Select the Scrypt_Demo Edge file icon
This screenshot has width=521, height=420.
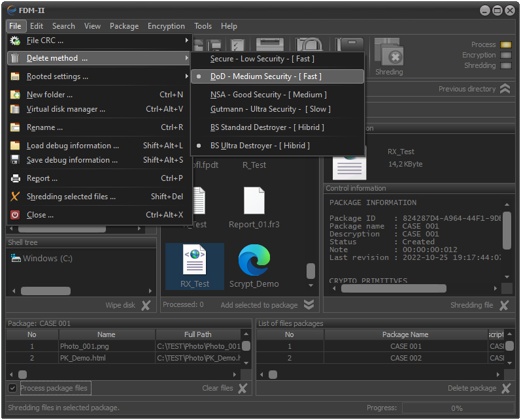point(254,260)
